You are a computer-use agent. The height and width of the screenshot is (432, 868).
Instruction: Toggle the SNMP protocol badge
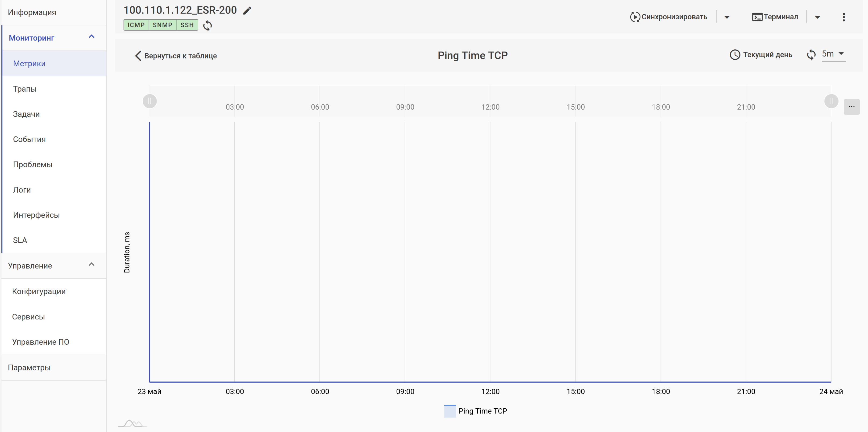click(163, 25)
